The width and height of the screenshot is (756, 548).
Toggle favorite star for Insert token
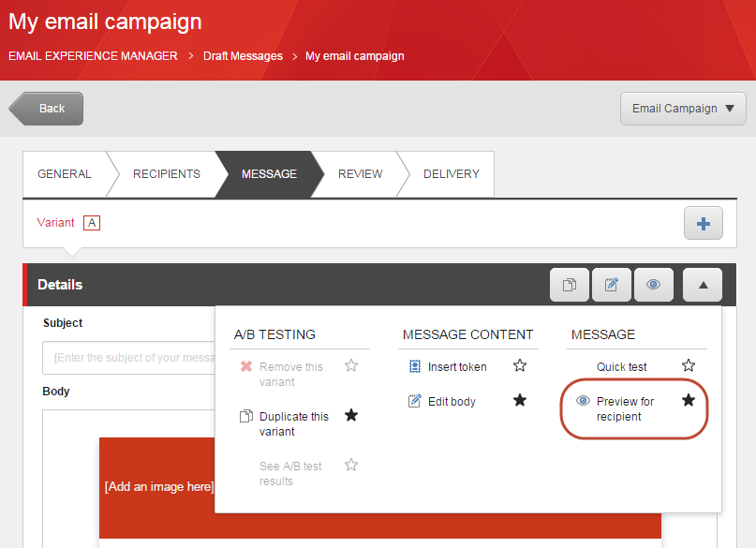520,366
